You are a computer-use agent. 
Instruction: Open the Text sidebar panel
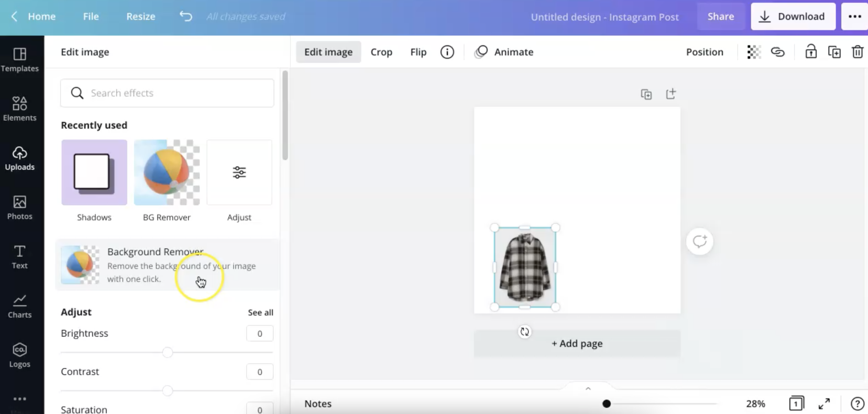tap(19, 257)
